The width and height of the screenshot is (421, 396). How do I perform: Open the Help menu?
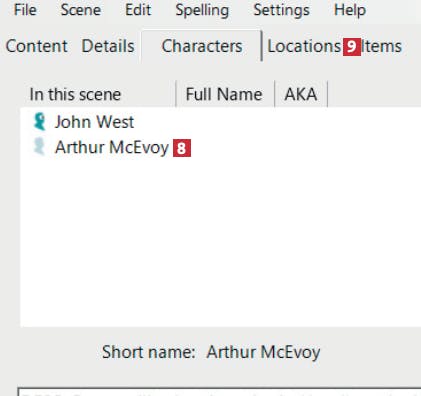click(x=350, y=10)
